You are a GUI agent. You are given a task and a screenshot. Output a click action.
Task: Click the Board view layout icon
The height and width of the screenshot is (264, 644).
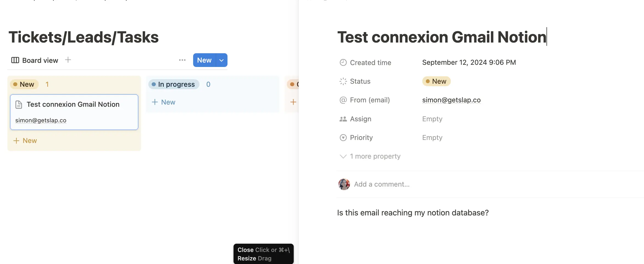coord(15,60)
